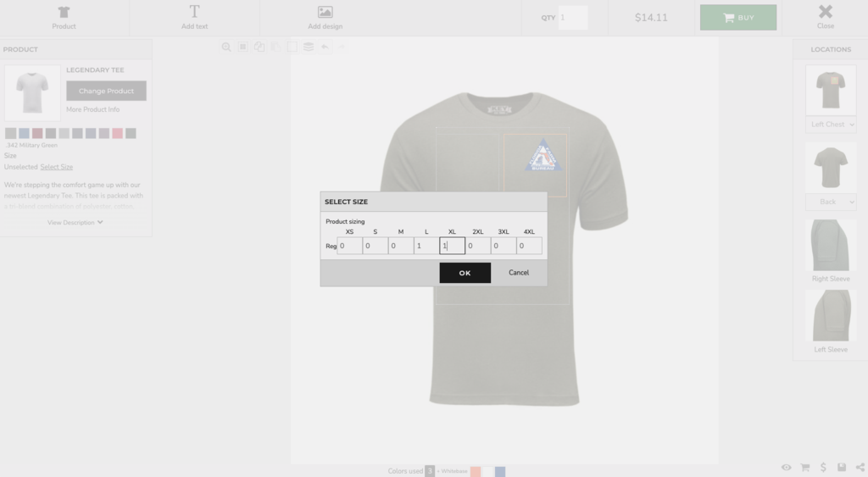This screenshot has width=868, height=477.
Task: Click the dollar sign pricing icon
Action: pos(823,468)
